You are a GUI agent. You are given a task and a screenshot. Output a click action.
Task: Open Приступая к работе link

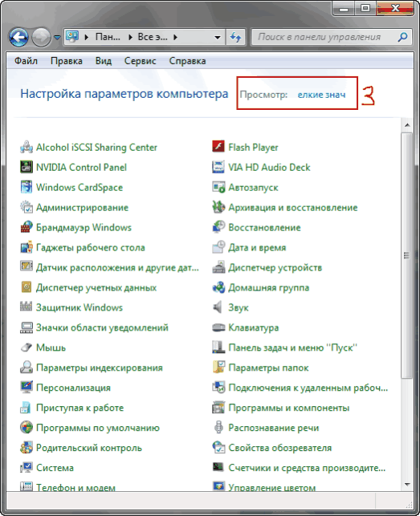[80, 408]
